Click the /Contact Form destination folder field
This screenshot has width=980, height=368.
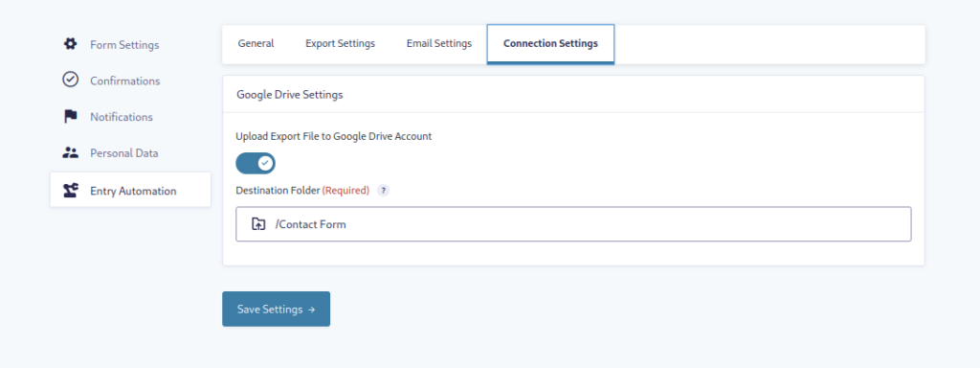click(573, 224)
